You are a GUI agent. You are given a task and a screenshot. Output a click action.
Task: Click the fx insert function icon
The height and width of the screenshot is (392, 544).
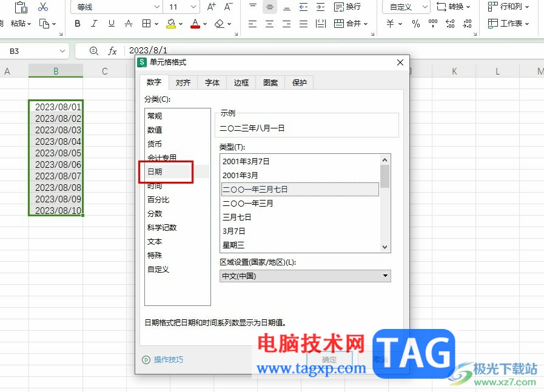pyautogui.click(x=112, y=51)
